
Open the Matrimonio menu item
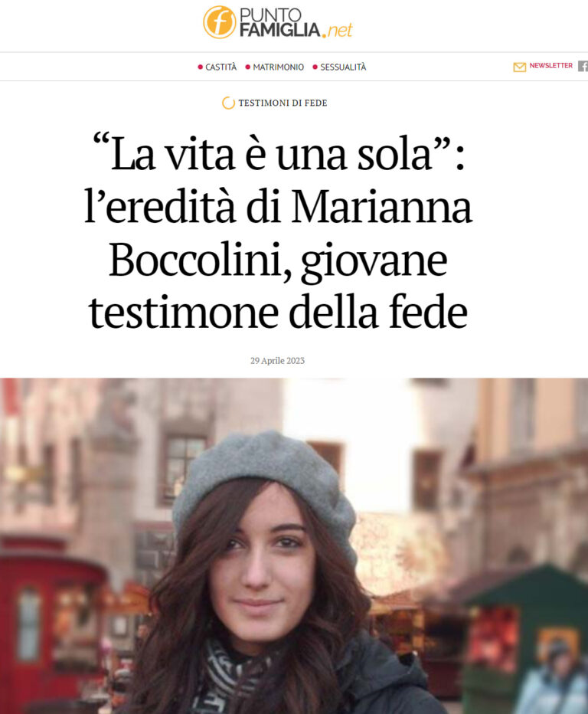click(x=278, y=67)
